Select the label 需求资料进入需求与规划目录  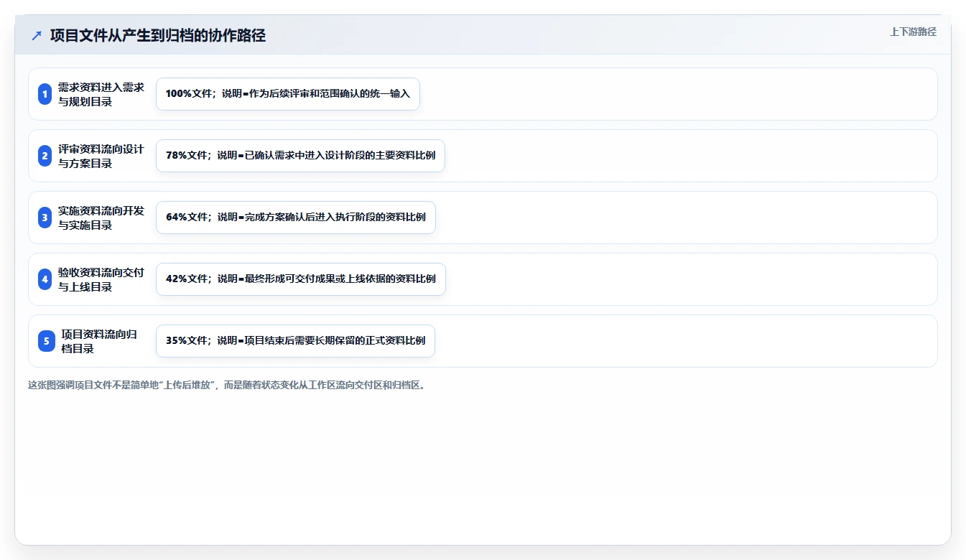pyautogui.click(x=101, y=94)
